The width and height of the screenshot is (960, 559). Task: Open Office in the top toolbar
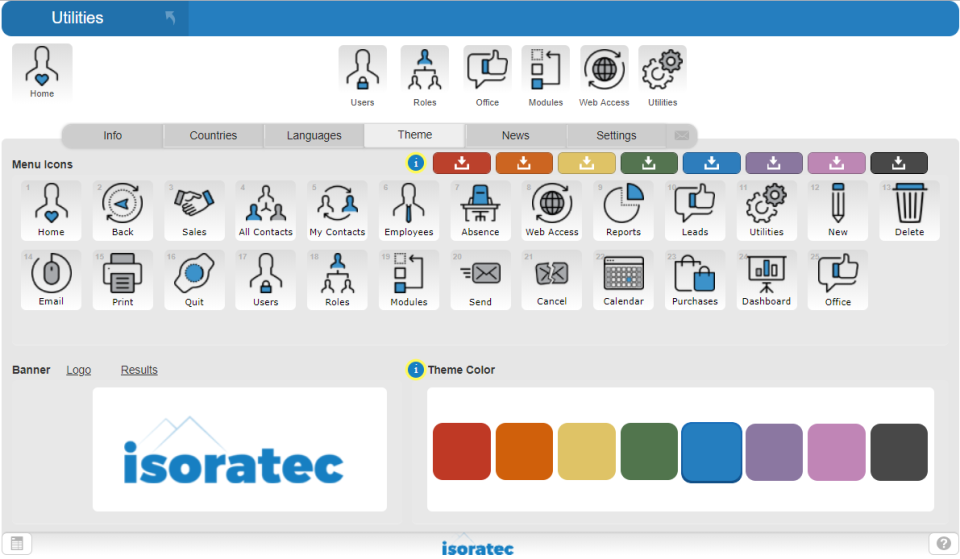(487, 77)
